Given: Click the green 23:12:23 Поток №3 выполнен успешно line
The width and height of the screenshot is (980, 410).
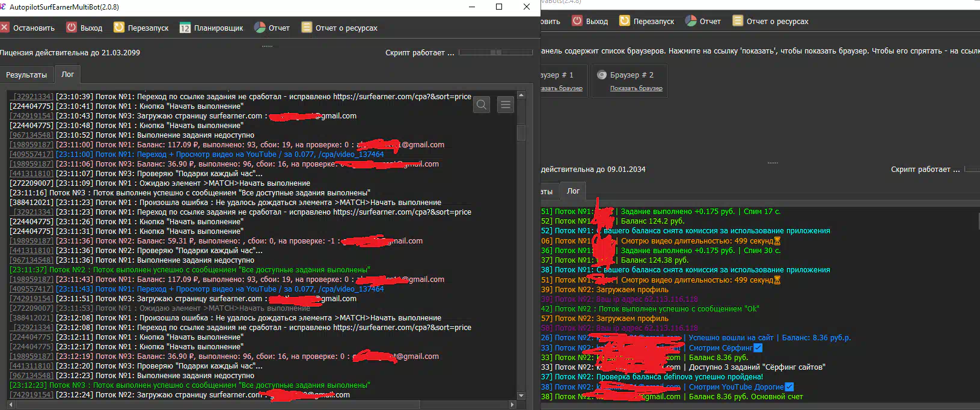Looking at the screenshot, I should pyautogui.click(x=190, y=385).
